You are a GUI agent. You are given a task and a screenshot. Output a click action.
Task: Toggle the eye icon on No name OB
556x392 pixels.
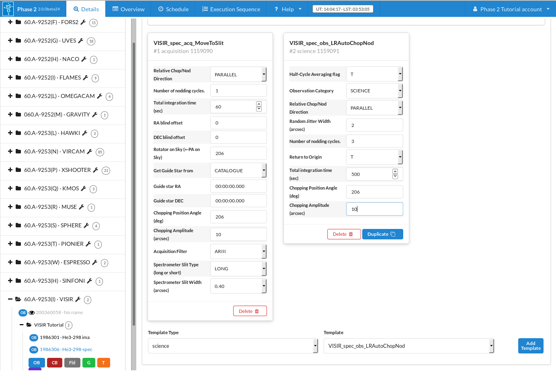(32, 313)
